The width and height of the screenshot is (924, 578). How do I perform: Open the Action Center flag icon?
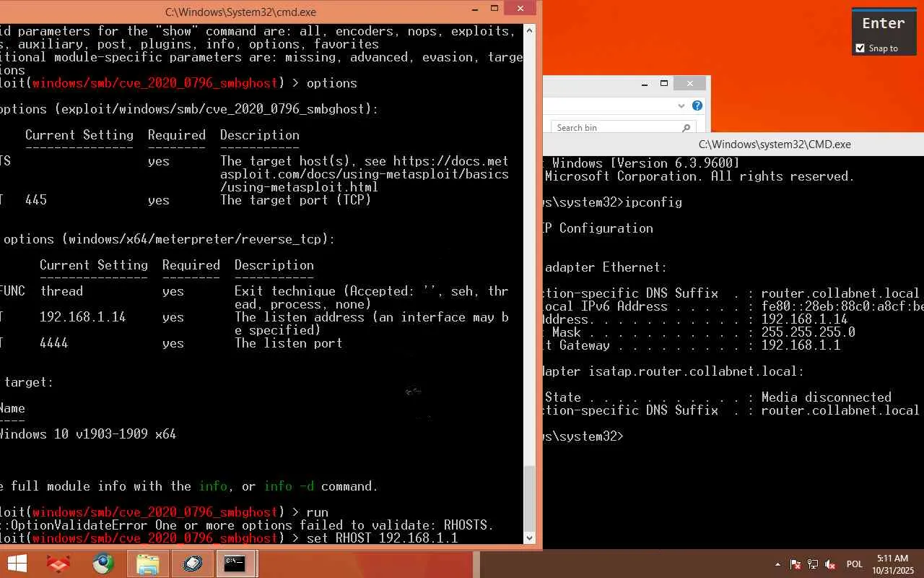pos(796,564)
